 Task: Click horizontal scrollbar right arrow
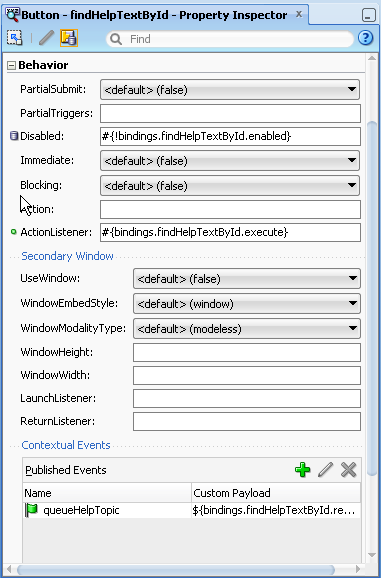pyautogui.click(x=358, y=569)
